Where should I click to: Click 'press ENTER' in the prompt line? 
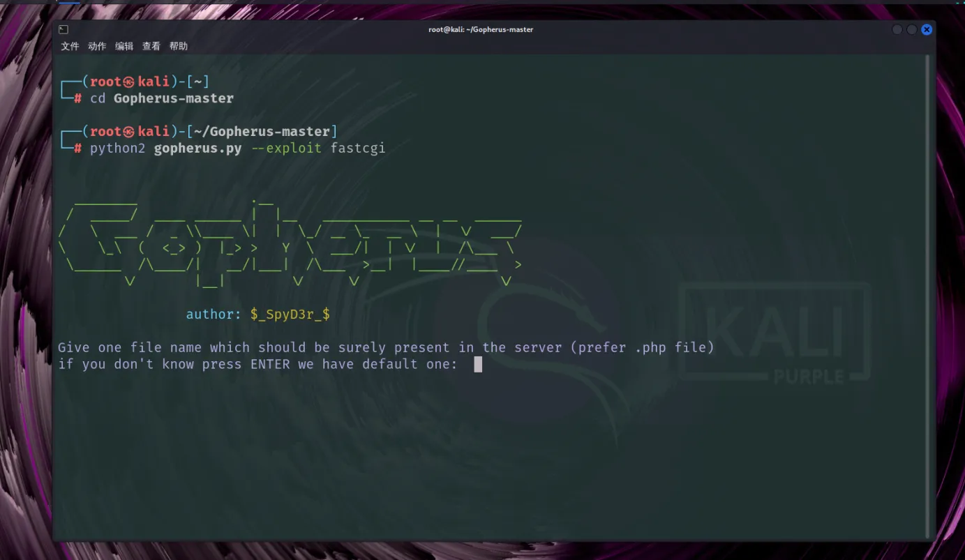coord(246,364)
